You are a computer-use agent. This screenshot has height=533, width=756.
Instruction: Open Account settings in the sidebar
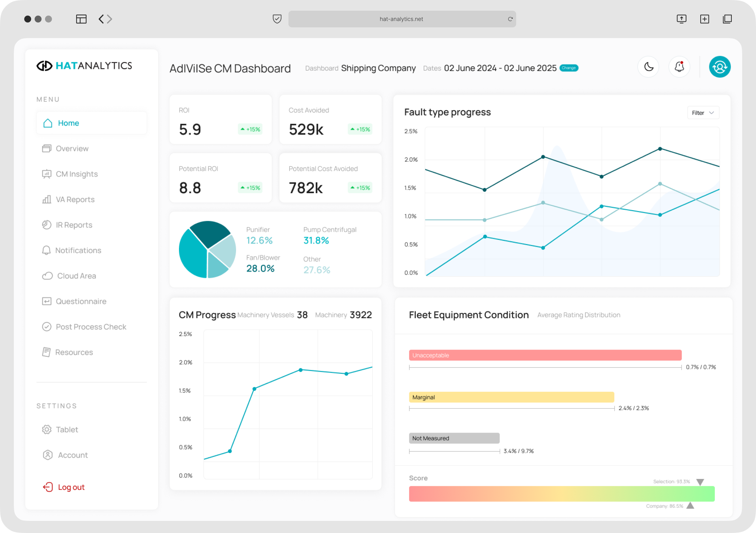(73, 455)
